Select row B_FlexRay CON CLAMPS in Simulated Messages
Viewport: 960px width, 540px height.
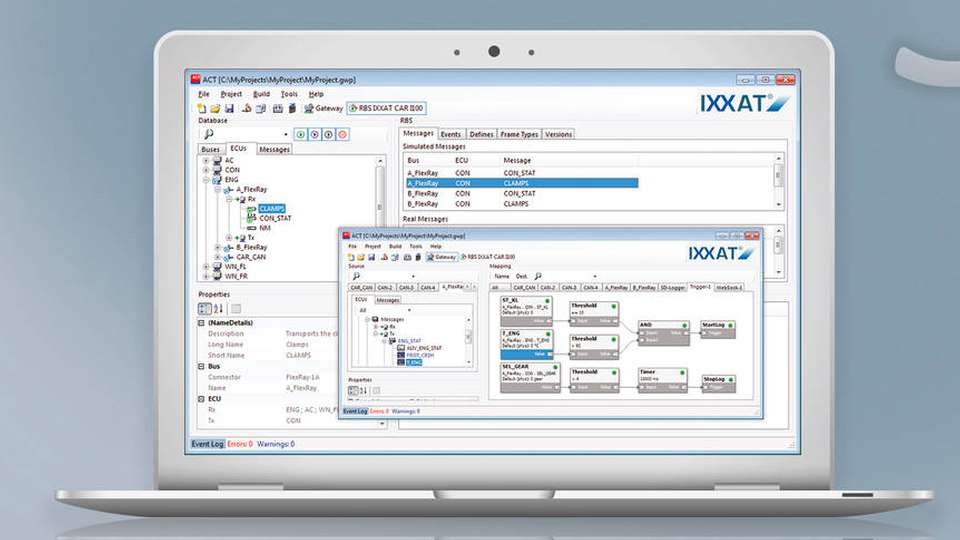tap(522, 204)
